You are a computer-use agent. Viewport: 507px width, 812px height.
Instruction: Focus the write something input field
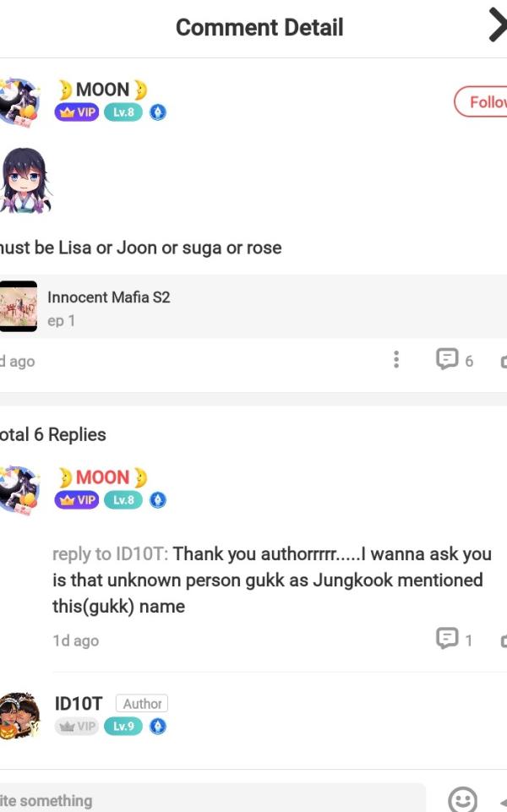pyautogui.click(x=211, y=799)
